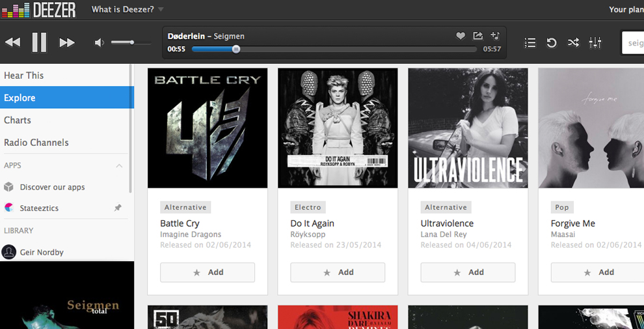644x329 pixels.
Task: Select Explore in the sidebar
Action: pyautogui.click(x=67, y=98)
